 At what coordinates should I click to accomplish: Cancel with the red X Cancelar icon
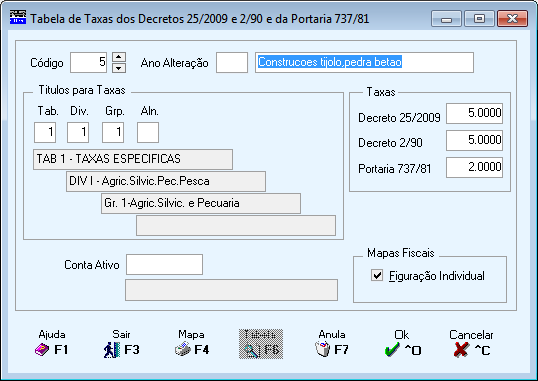coord(461,350)
